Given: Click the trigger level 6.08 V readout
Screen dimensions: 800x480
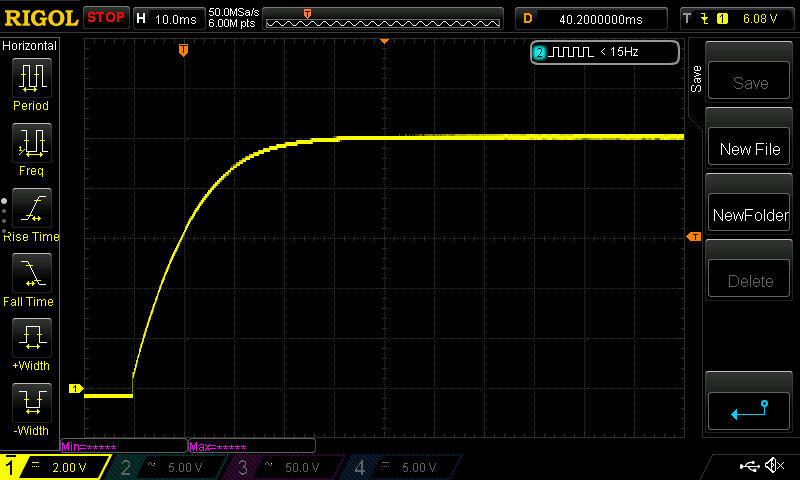Looking at the screenshot, I should pyautogui.click(x=760, y=19).
